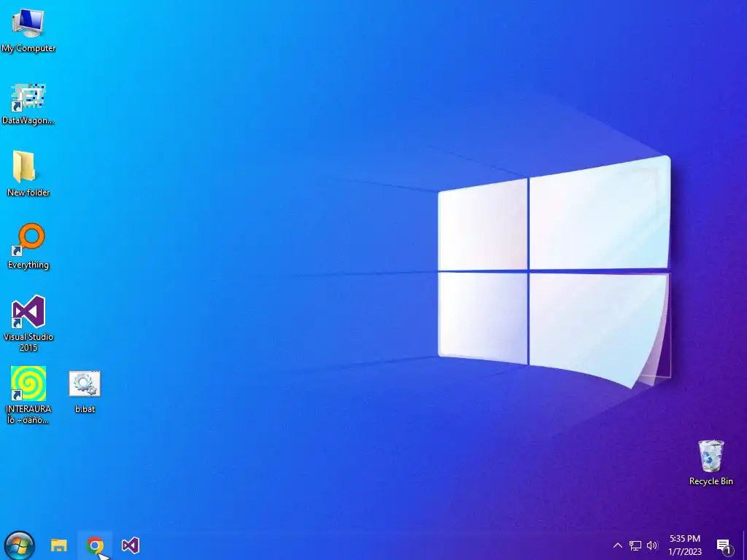Click the Show desktop sliver at taskbar edge
The width and height of the screenshot is (747, 560).
tap(745, 545)
